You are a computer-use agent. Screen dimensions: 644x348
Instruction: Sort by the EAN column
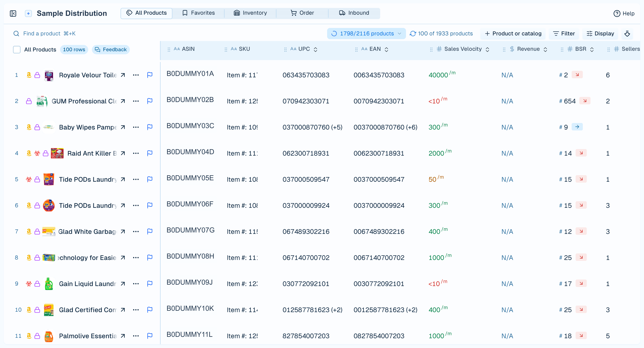click(386, 50)
